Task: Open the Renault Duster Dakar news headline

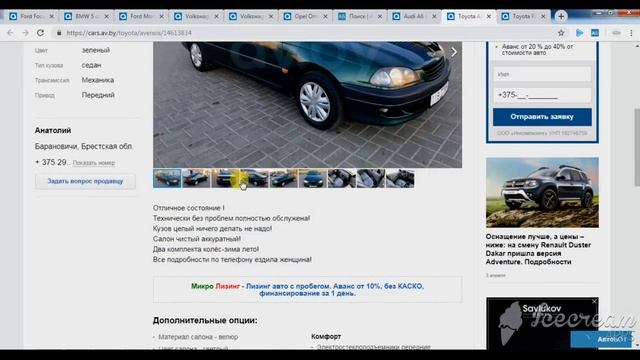Action: click(x=538, y=249)
